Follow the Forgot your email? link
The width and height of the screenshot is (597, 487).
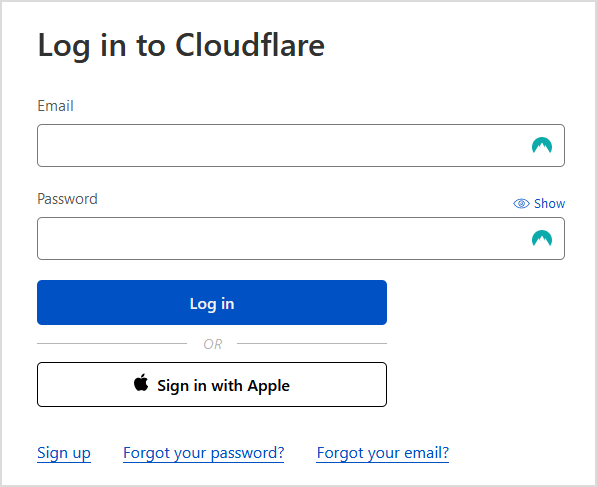point(383,453)
